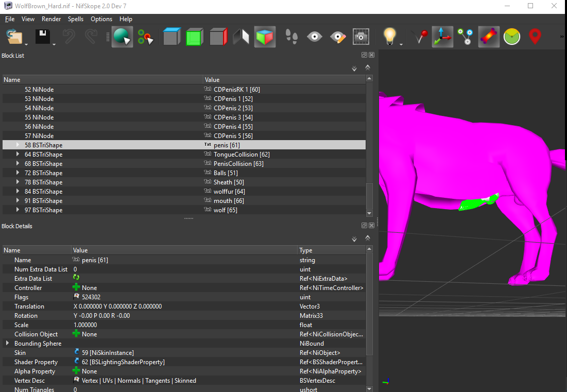
Task: Click the Block List panel close button
Action: (x=371, y=55)
